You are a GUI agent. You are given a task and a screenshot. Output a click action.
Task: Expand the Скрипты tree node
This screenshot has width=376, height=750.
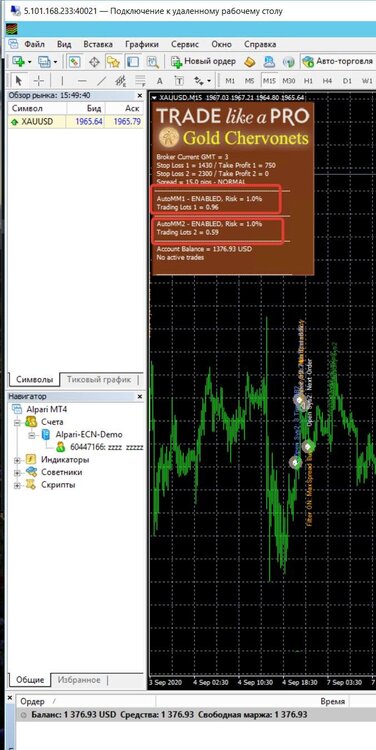coord(18,485)
